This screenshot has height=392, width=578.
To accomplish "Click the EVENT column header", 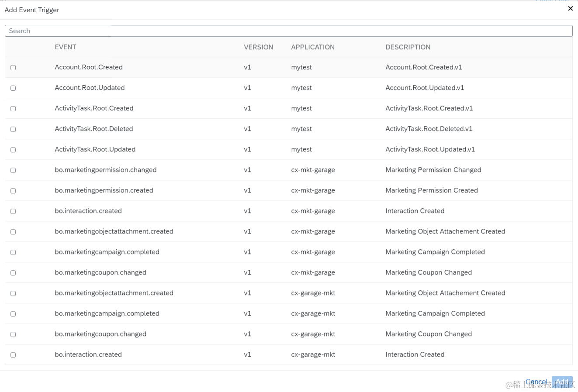I will pyautogui.click(x=66, y=47).
